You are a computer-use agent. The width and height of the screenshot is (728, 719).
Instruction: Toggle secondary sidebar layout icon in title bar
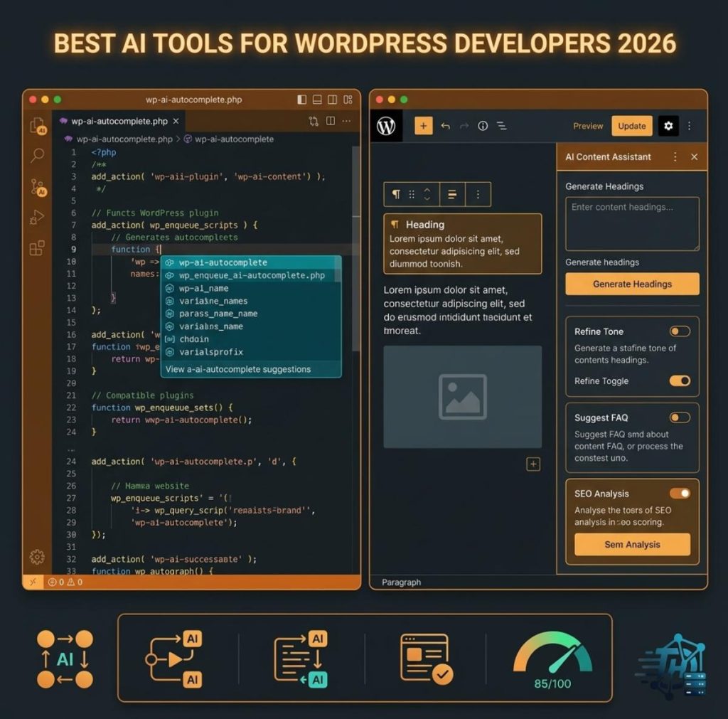click(x=333, y=100)
